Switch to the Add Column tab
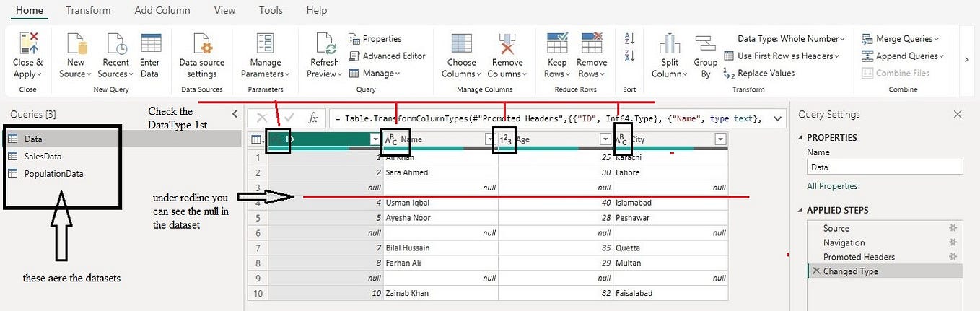980x311 pixels. (162, 10)
